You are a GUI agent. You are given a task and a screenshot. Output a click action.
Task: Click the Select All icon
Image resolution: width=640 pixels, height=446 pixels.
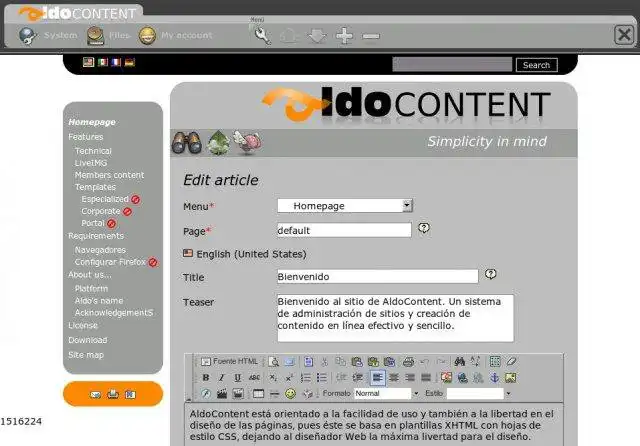(x=495, y=362)
